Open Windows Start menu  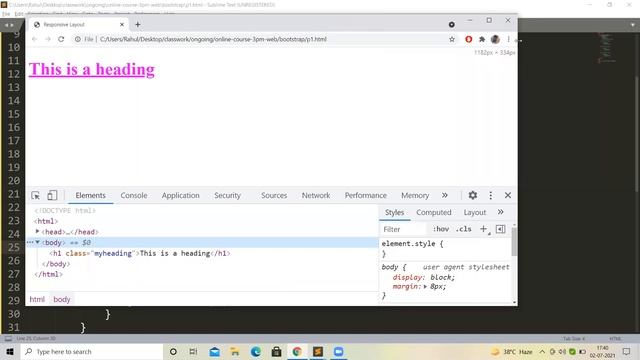(10, 351)
